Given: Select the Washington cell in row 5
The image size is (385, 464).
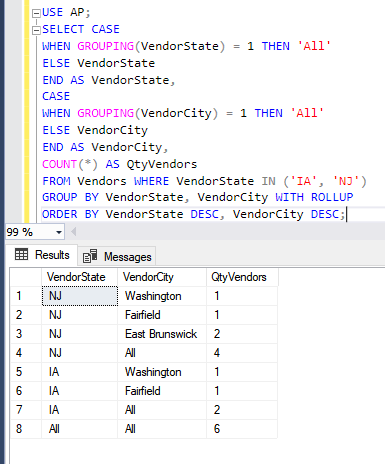Looking at the screenshot, I should point(162,372).
